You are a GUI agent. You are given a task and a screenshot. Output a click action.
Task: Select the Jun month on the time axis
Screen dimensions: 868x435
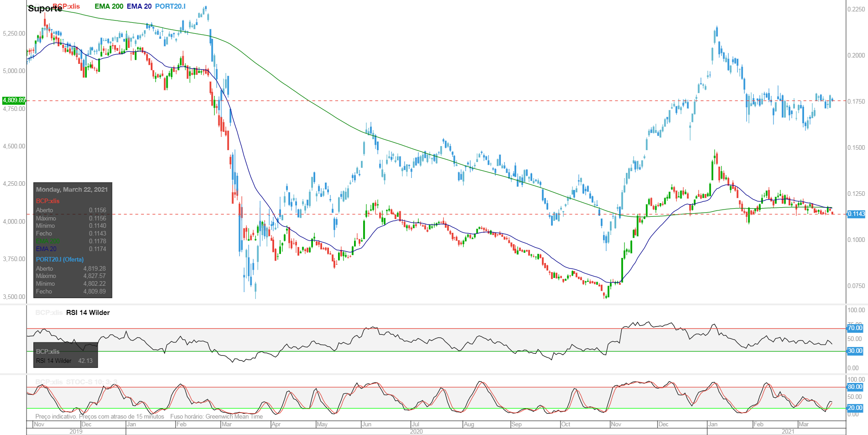tap(366, 424)
